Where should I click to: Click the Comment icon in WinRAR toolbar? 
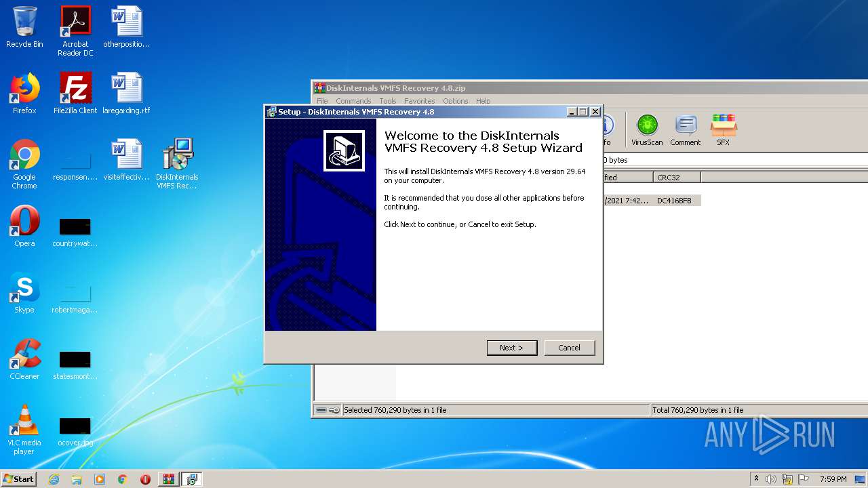coord(685,130)
